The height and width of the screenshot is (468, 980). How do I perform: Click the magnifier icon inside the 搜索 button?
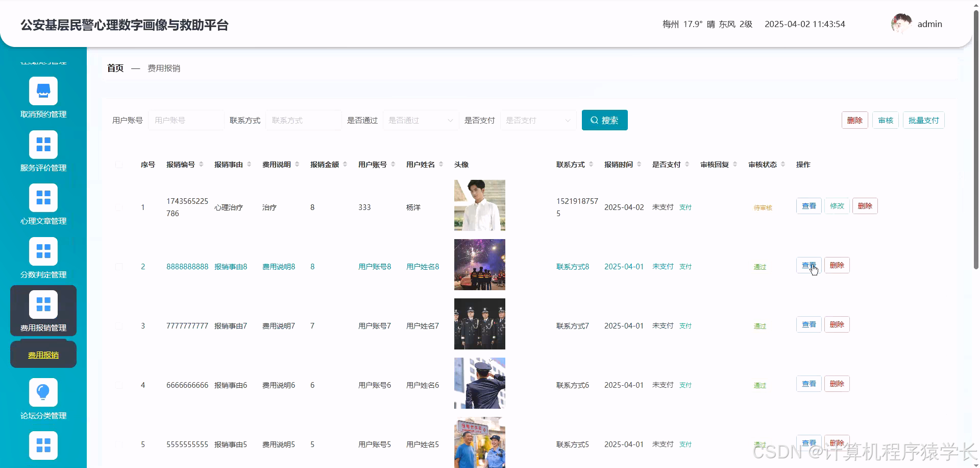click(x=594, y=120)
